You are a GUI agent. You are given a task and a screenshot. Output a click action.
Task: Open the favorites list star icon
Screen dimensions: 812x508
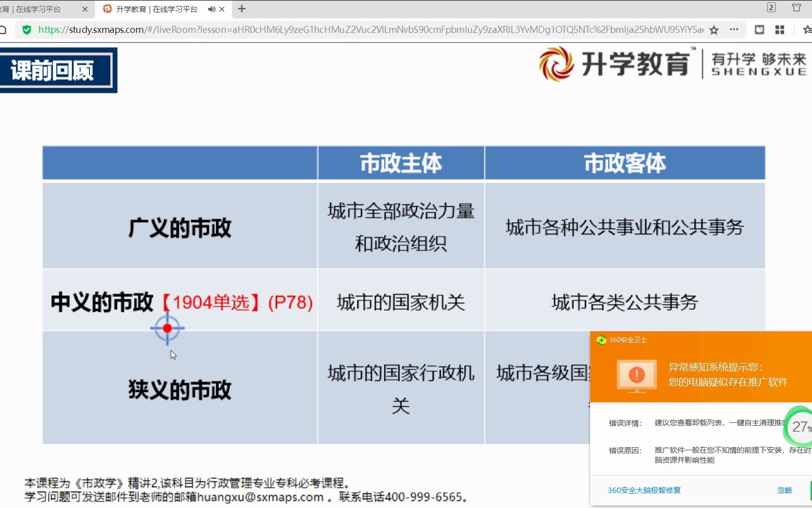[808, 30]
